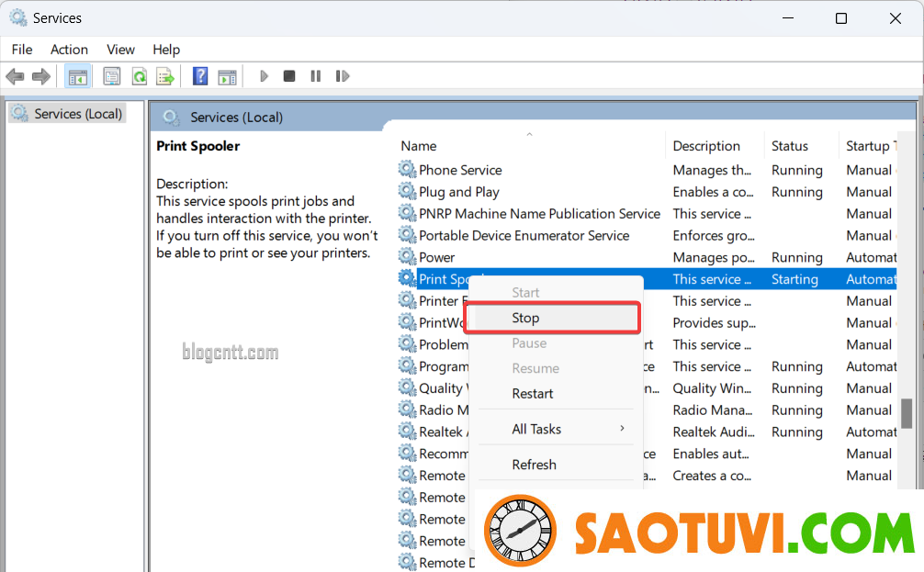Select PNRP Machine Name Publication Service
Image resolution: width=924 pixels, height=572 pixels.
[x=539, y=213]
